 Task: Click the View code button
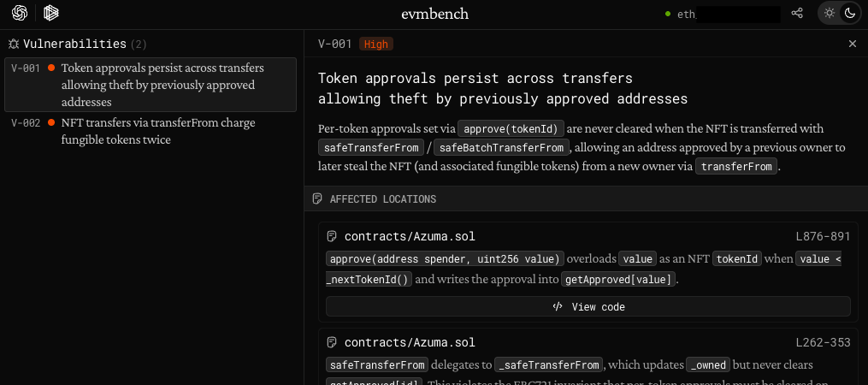(588, 306)
